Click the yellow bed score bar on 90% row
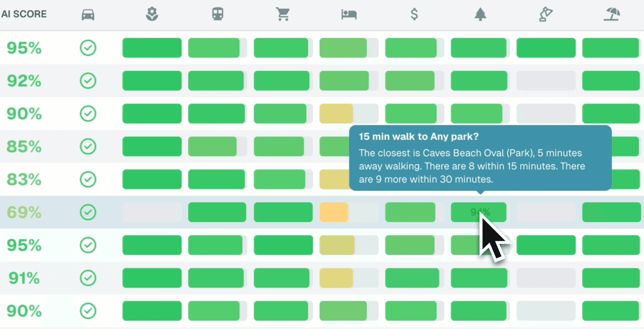The image size is (644, 329). point(336,114)
